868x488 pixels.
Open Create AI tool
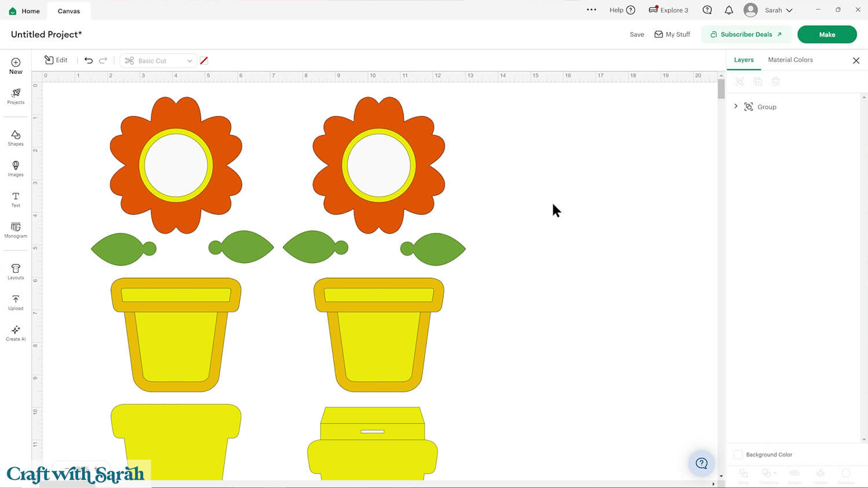point(16,333)
